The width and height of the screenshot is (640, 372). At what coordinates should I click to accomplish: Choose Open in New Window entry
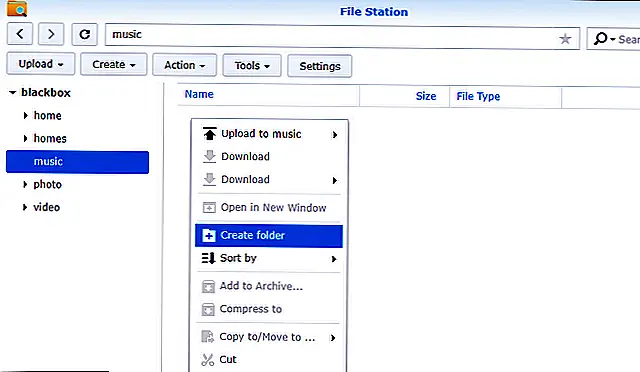269,207
